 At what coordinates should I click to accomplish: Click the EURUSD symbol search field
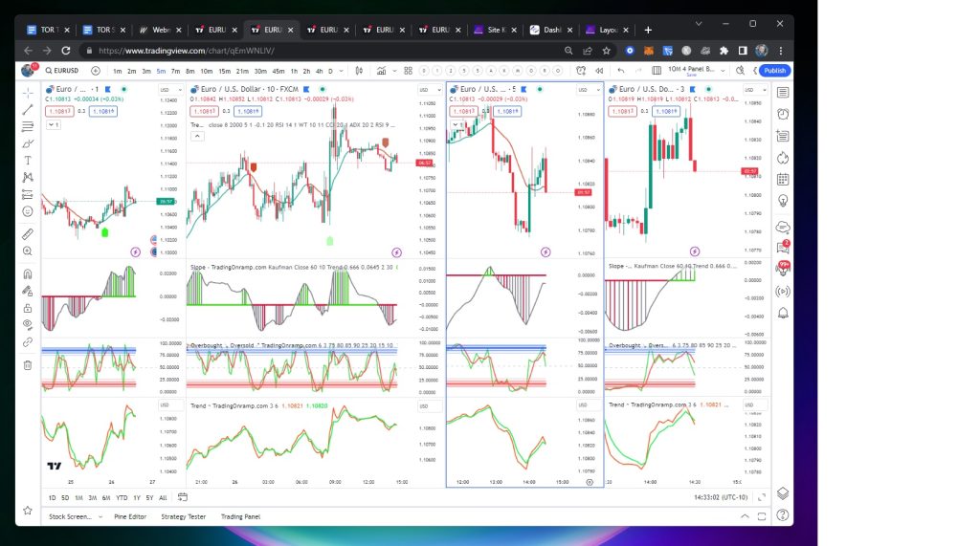point(65,70)
